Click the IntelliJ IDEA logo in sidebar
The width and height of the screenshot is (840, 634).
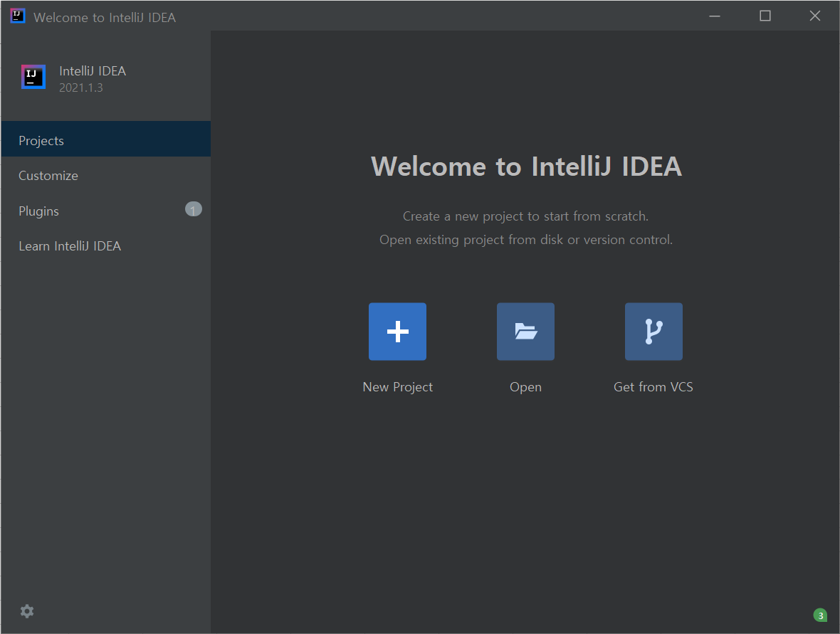33,77
